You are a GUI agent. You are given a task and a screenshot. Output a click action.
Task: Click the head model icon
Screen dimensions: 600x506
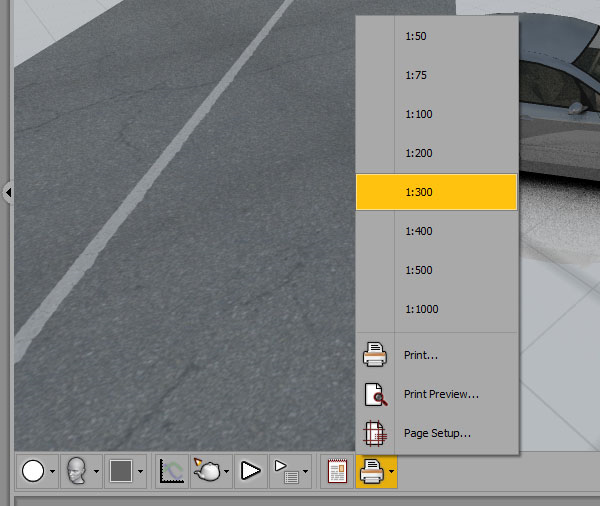(77, 471)
